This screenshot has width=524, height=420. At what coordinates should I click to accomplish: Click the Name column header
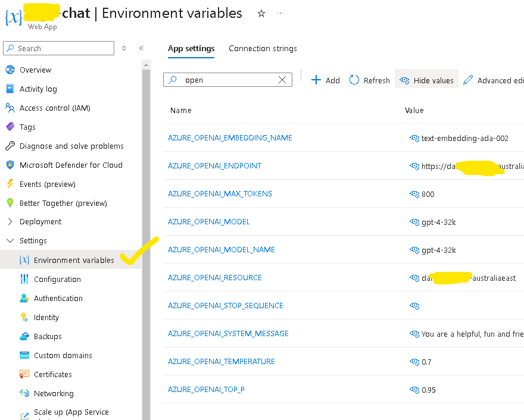pyautogui.click(x=181, y=111)
